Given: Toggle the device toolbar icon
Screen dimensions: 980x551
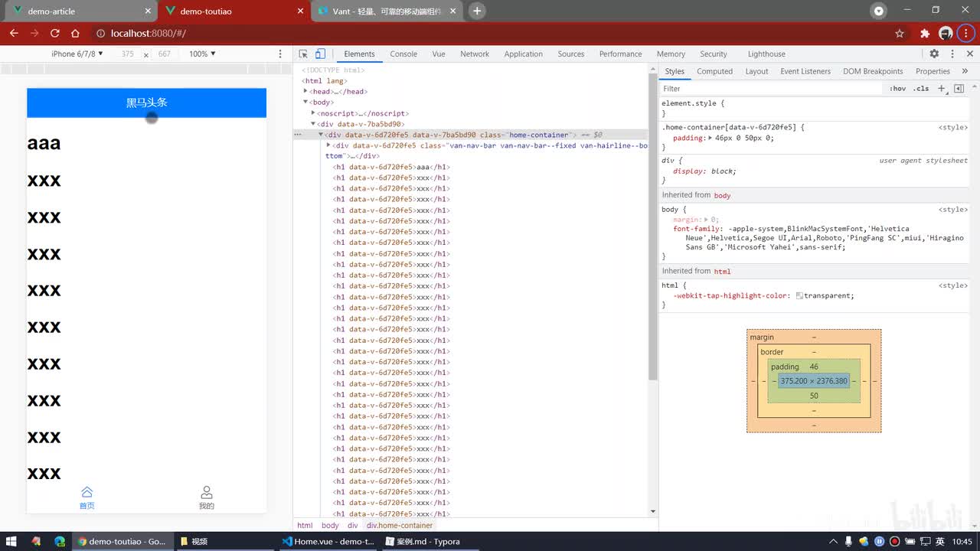Looking at the screenshot, I should coord(320,54).
